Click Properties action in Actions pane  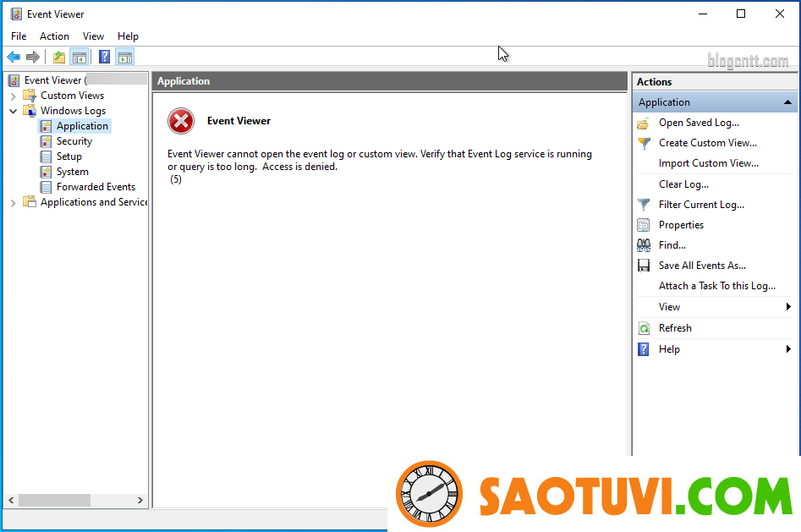coord(681,225)
